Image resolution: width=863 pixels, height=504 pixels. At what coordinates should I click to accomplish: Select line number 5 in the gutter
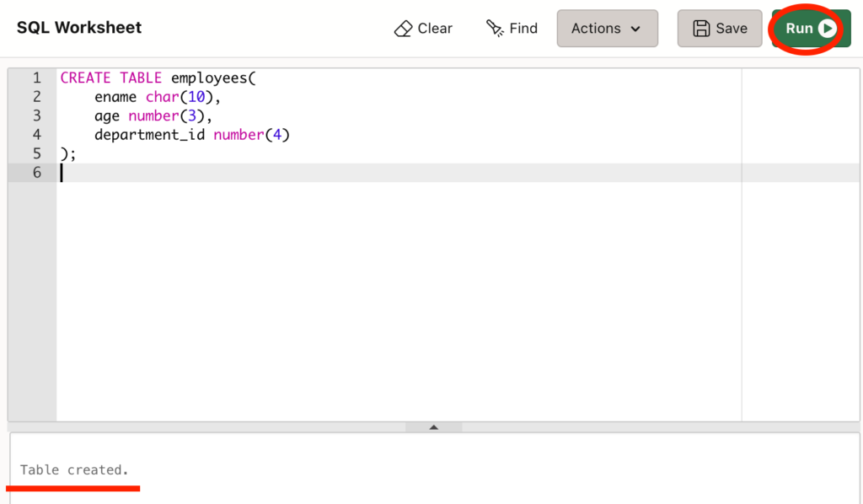[x=36, y=153]
